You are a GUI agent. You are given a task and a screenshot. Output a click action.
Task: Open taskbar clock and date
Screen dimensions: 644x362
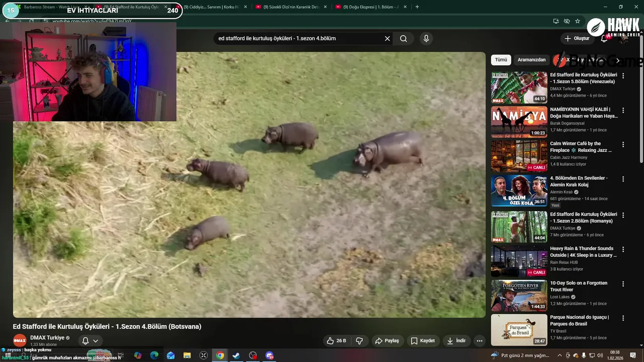pyautogui.click(x=615, y=355)
